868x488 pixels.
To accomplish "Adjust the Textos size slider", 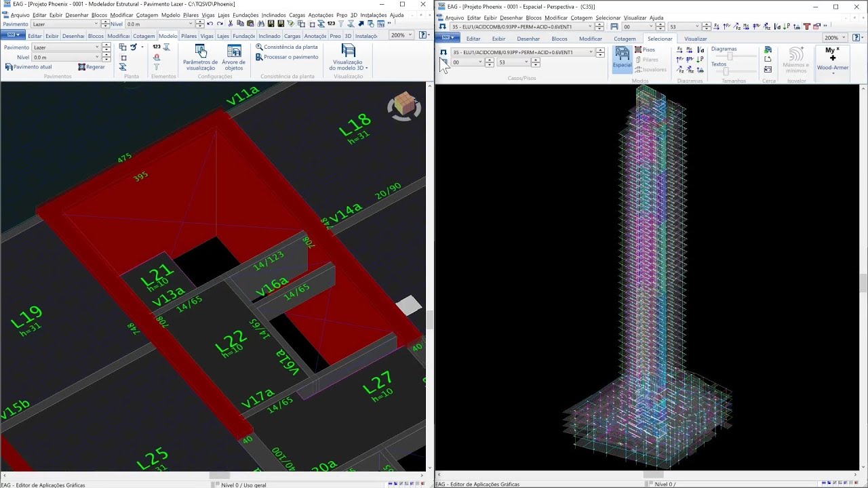I will click(x=726, y=71).
